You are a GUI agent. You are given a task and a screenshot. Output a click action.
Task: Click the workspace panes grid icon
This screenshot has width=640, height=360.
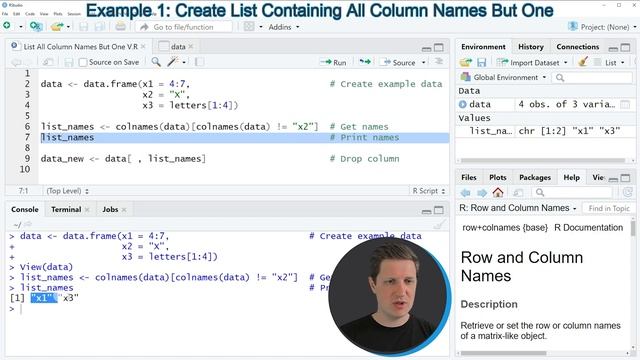(249, 27)
